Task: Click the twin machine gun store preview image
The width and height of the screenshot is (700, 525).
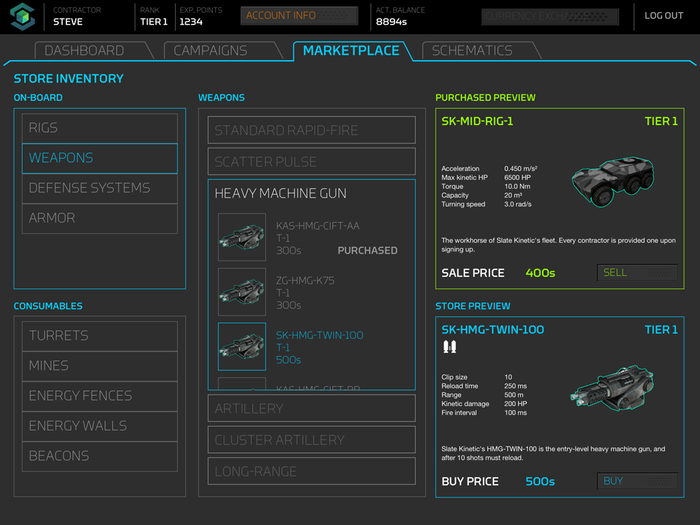Action: (612, 388)
